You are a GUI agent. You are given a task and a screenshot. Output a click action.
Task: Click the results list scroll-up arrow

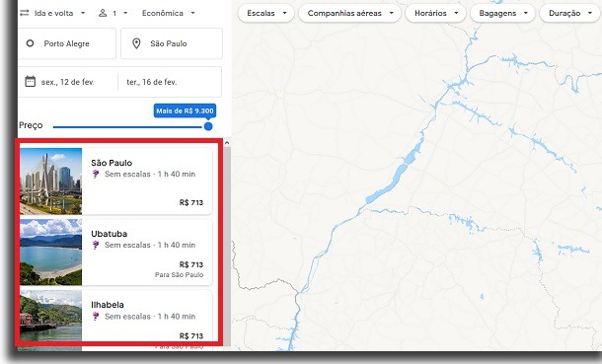[x=227, y=143]
